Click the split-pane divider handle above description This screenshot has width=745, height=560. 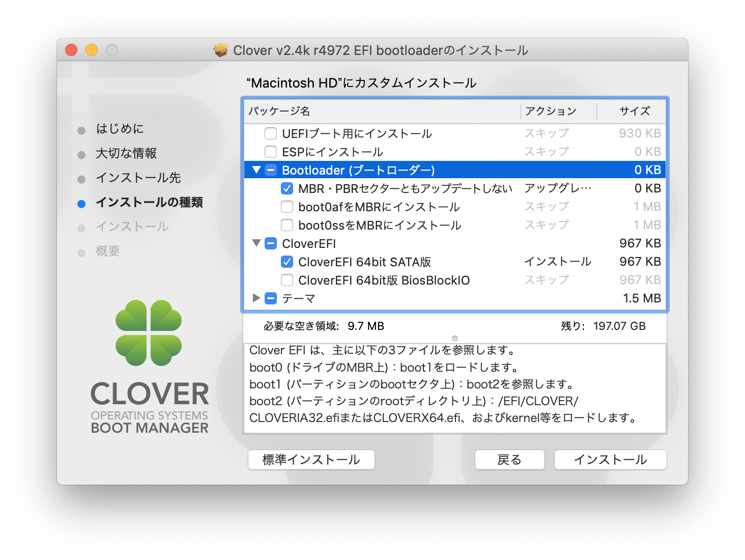click(455, 339)
